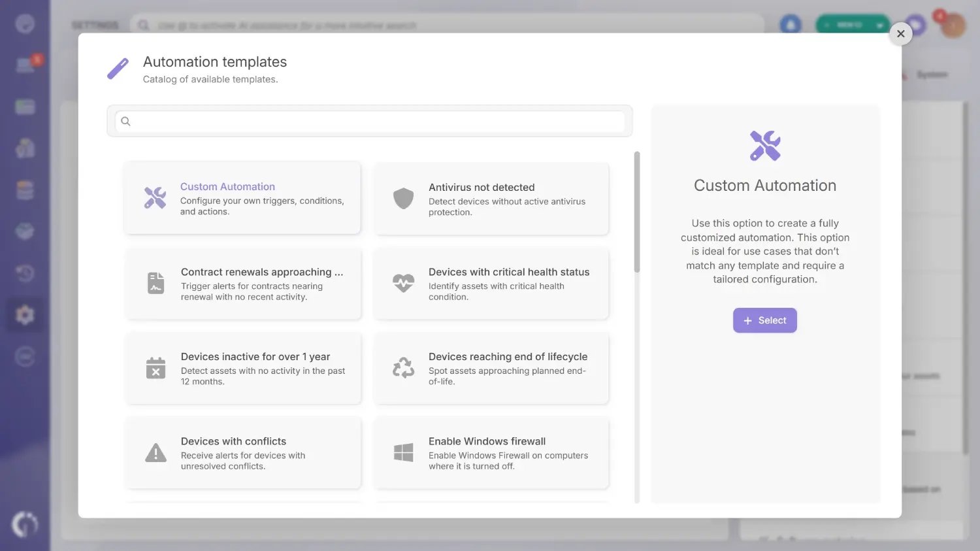Click the calendar icon on inactive devices template
Screen dimensions: 980x551
(x=155, y=368)
